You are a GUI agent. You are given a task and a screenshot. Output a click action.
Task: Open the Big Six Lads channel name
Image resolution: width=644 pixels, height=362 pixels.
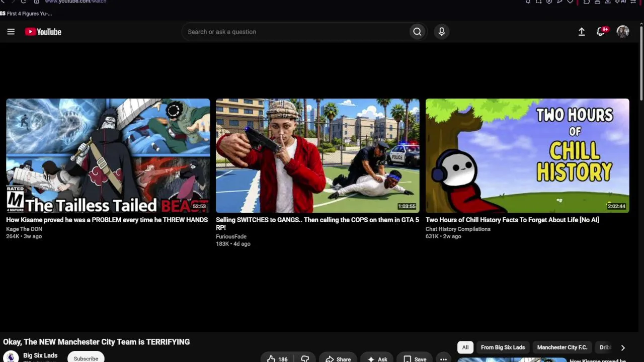point(40,355)
